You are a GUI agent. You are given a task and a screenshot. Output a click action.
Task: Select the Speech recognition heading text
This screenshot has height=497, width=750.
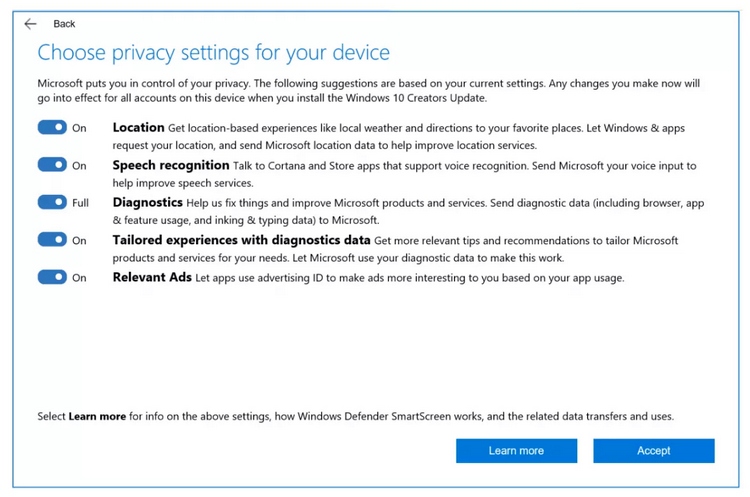click(170, 165)
